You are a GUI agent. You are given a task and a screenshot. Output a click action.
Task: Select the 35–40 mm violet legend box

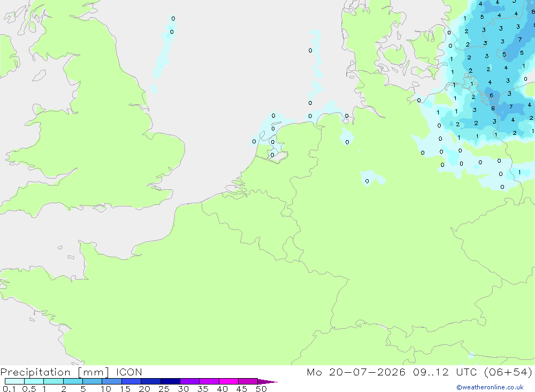(x=209, y=381)
